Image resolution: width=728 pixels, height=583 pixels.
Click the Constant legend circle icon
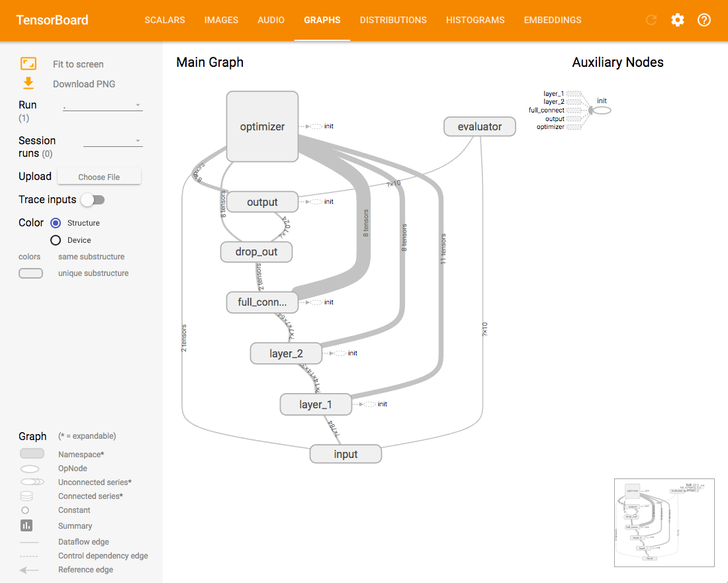[25, 510]
